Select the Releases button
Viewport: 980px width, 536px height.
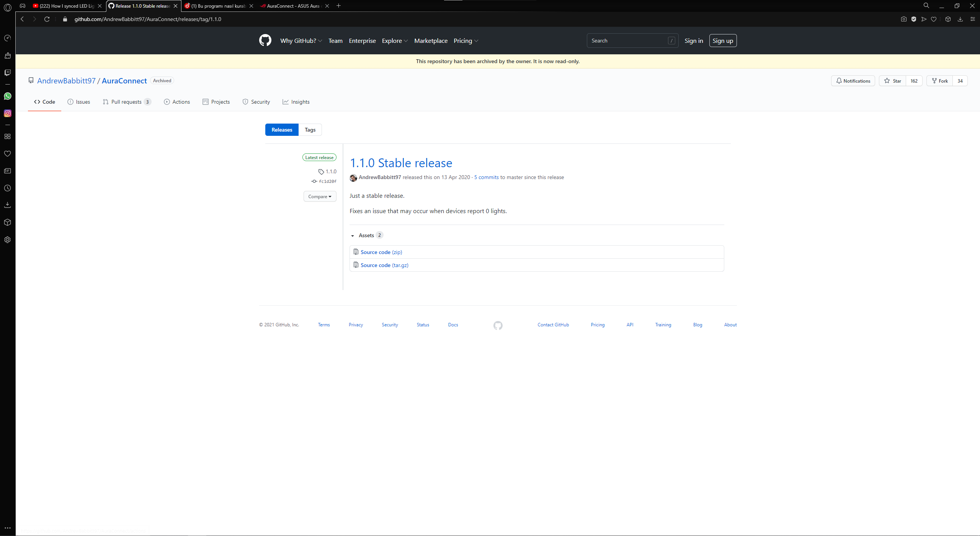[x=282, y=130]
